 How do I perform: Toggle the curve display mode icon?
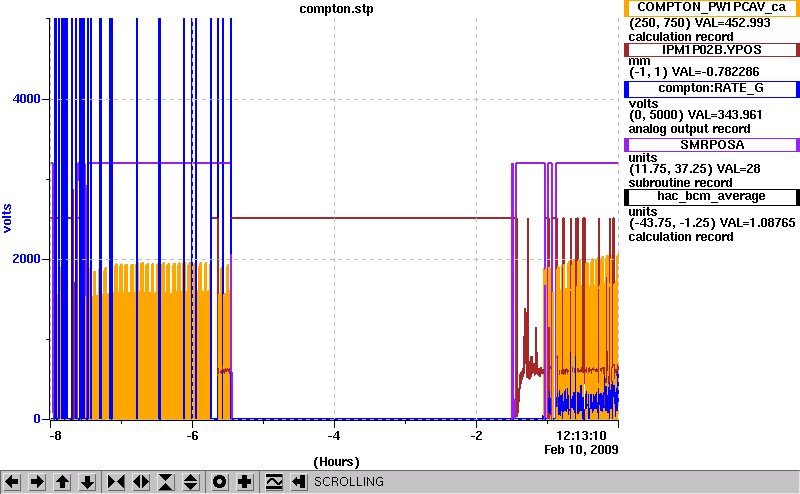(274, 482)
